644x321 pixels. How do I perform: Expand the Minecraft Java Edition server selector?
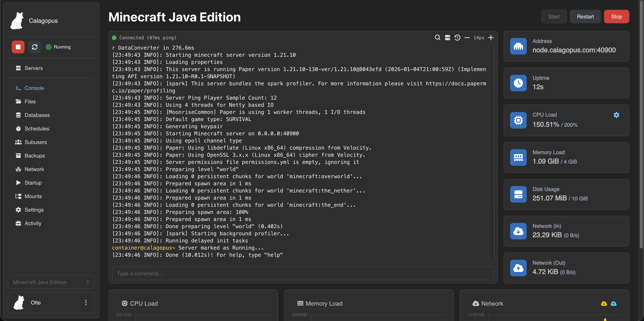pos(51,282)
